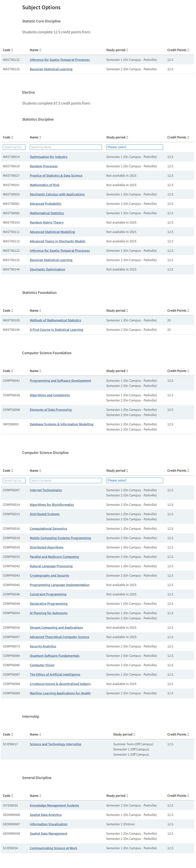196x868 pixels.
Task: Sort Computer Science Foundation table by Study period
Action: click(x=117, y=371)
